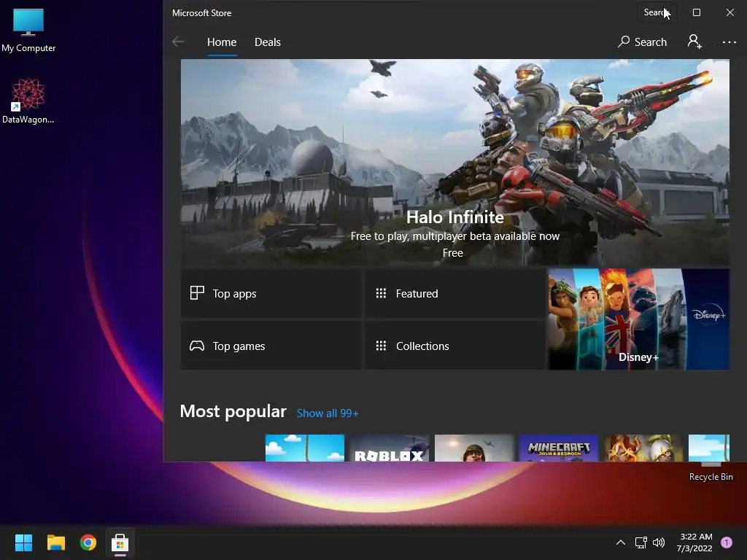Click the Top apps grid icon

click(x=197, y=293)
